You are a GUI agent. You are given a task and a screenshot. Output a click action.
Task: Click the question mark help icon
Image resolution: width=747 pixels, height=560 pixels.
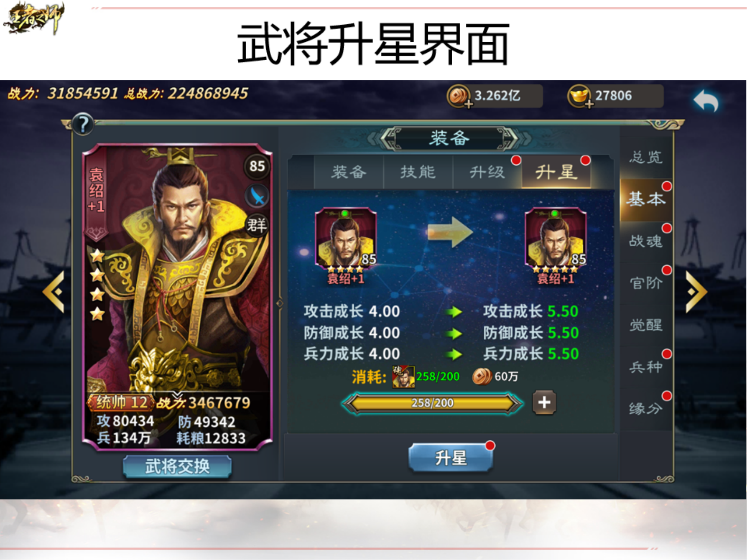pyautogui.click(x=83, y=124)
